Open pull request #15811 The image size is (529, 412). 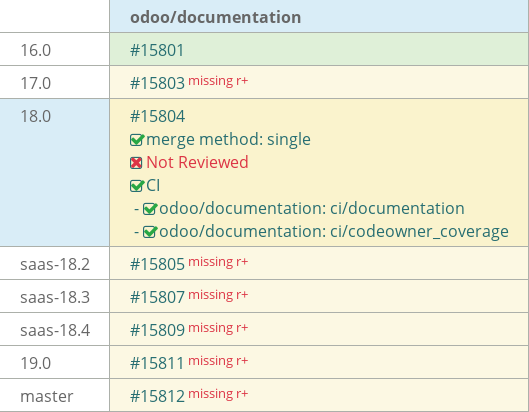click(157, 363)
